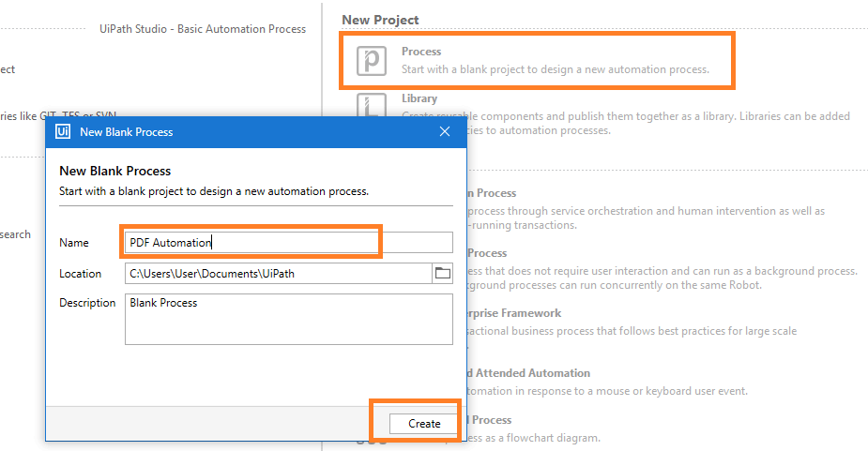Click the Description text area
This screenshot has width=868, height=451.
coord(288,320)
